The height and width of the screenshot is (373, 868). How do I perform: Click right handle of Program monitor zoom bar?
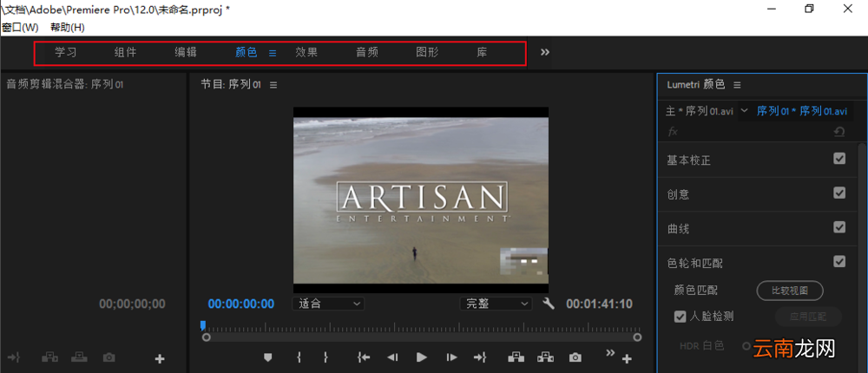[637, 337]
